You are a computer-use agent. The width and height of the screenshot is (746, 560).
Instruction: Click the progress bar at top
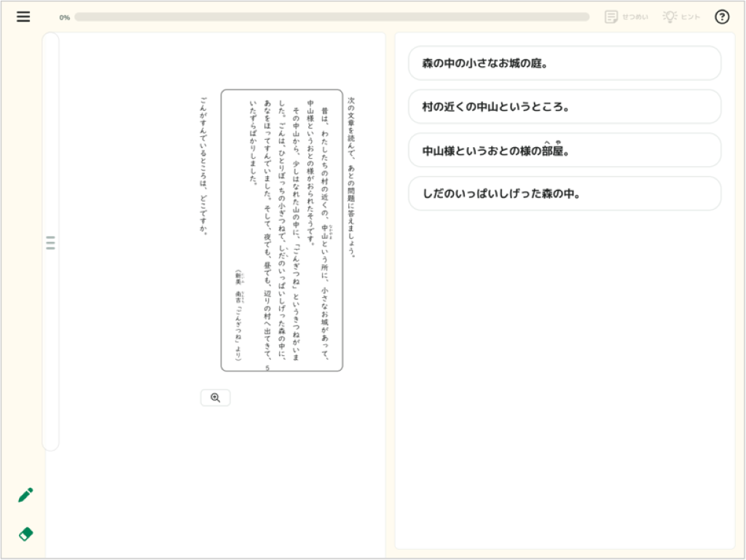click(x=331, y=17)
